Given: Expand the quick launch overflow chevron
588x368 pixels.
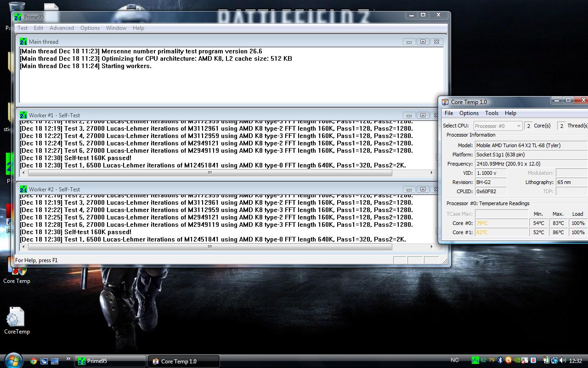Looking at the screenshot, I should [68, 359].
